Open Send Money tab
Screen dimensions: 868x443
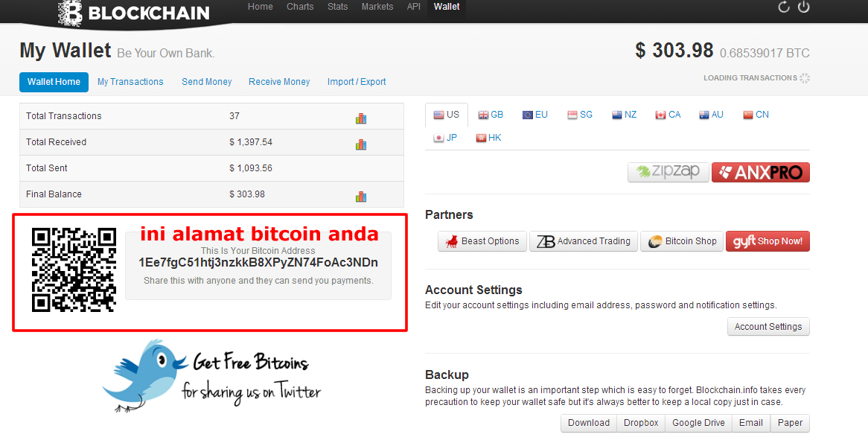(206, 82)
